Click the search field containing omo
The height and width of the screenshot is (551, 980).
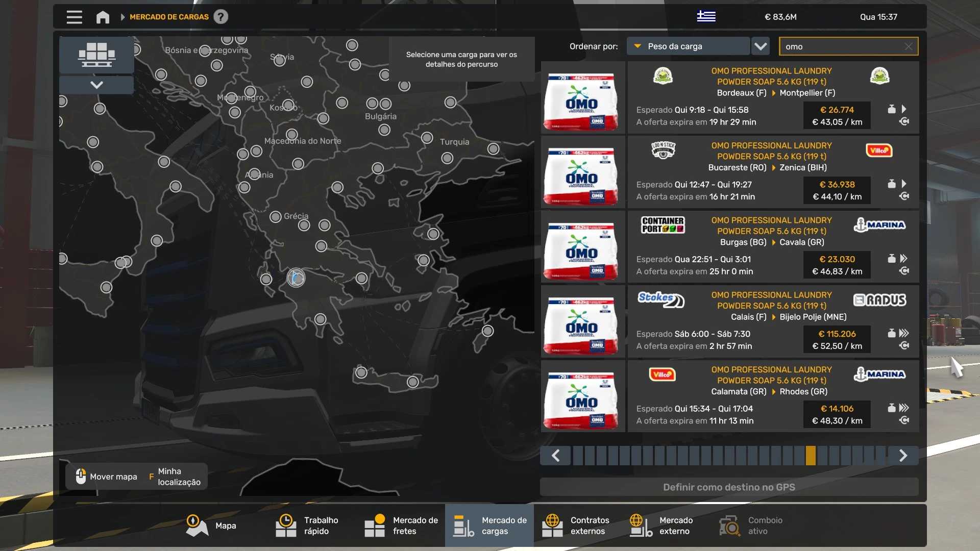point(848,46)
